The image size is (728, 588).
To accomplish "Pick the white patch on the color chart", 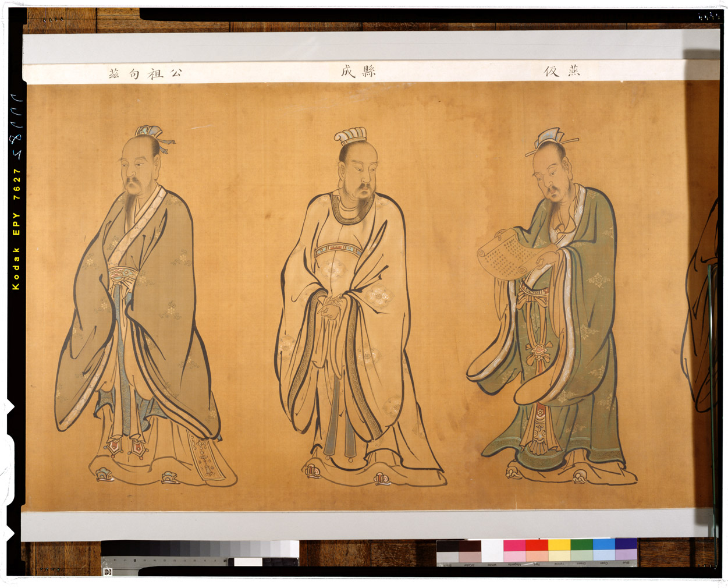I will point(492,551).
